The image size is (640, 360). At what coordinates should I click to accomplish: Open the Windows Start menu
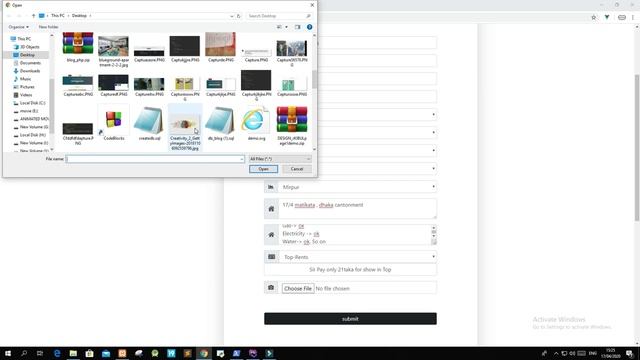point(8,353)
